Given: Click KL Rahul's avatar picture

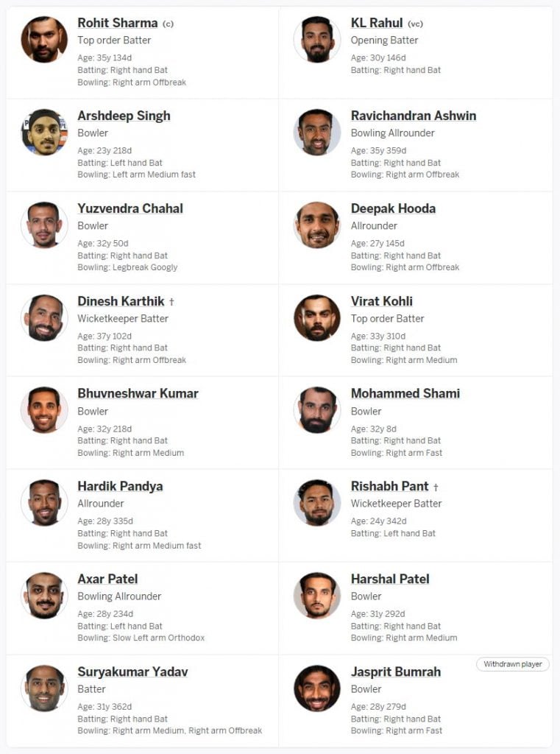Looking at the screenshot, I should [x=317, y=40].
